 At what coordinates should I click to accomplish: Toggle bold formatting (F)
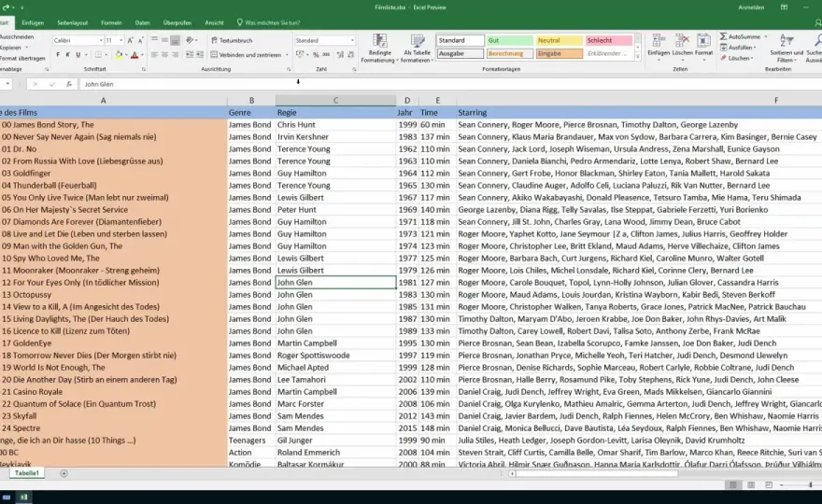click(x=58, y=55)
